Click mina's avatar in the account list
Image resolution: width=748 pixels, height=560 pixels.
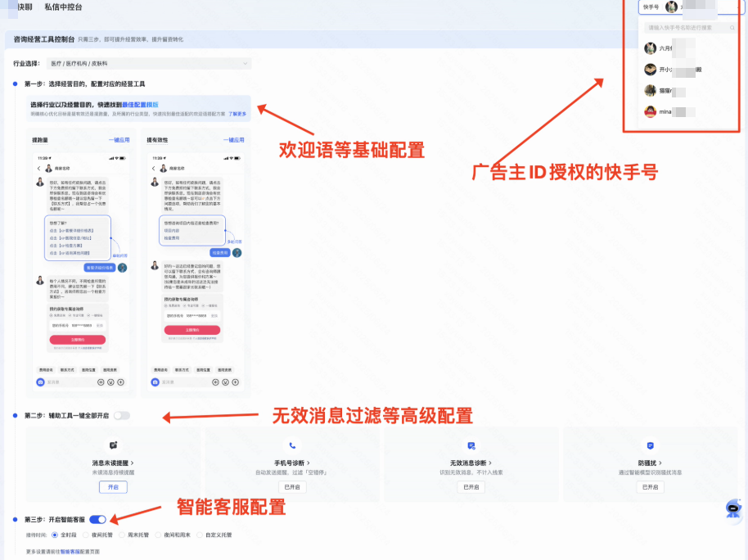[x=651, y=111]
